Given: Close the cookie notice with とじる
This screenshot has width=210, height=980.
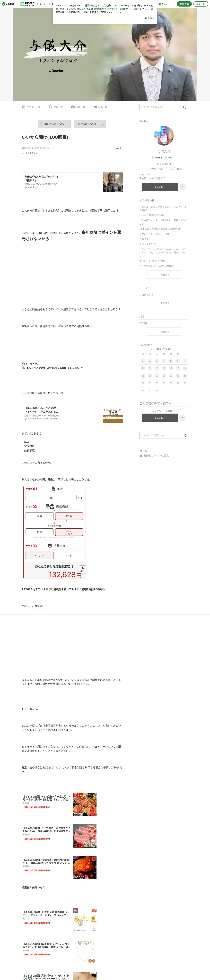Looking at the screenshot, I should coord(149,18).
